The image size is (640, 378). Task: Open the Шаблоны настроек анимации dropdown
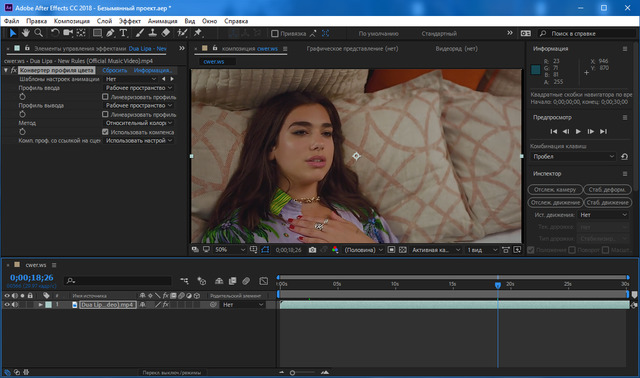tap(131, 79)
